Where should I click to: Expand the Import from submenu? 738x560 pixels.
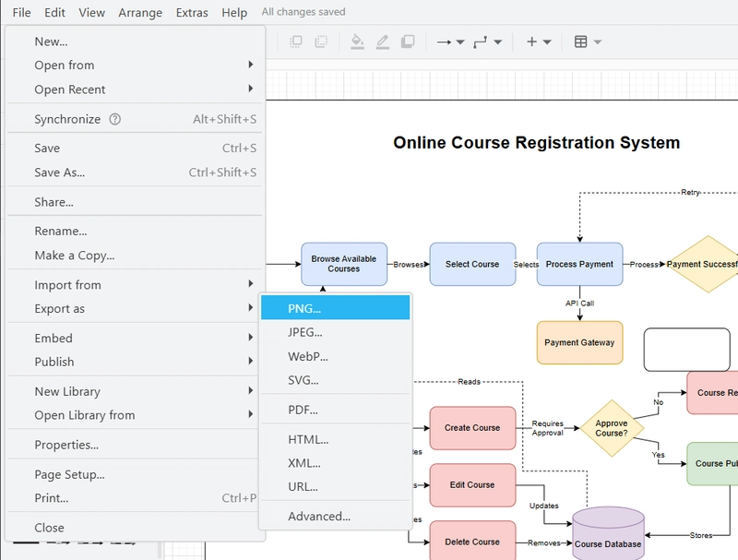pos(135,285)
